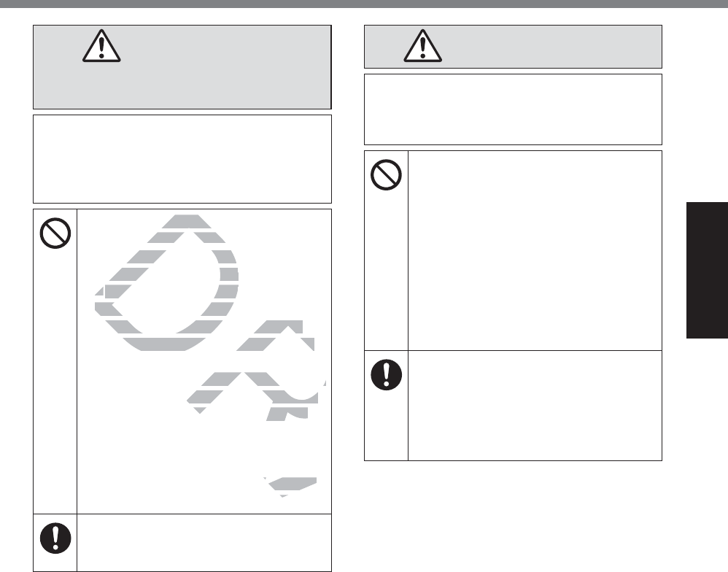Click blank content cell beside right prohibition icon
Viewport: 728px width, 572px height.
pos(535,250)
